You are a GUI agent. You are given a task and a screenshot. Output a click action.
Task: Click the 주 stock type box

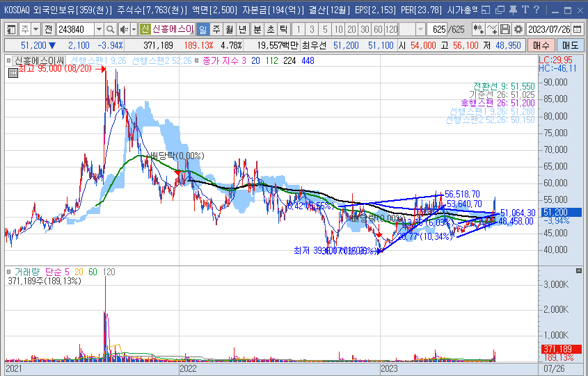coord(25,28)
